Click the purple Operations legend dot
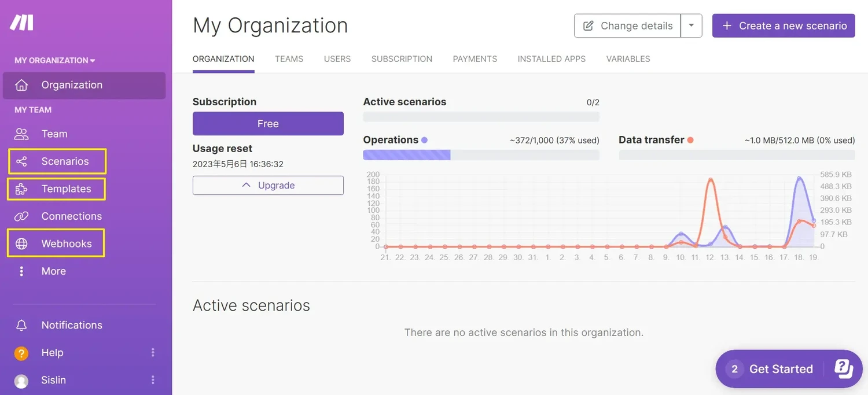The width and height of the screenshot is (868, 395). tap(425, 140)
